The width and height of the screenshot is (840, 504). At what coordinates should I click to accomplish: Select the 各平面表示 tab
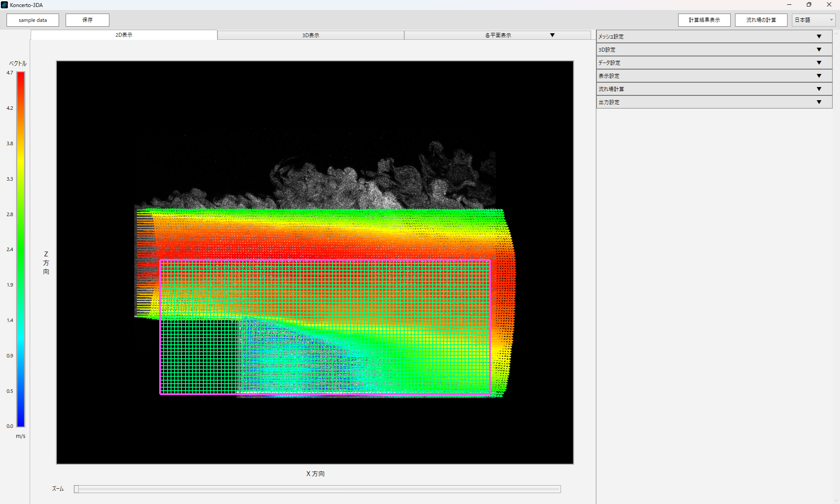coord(497,35)
